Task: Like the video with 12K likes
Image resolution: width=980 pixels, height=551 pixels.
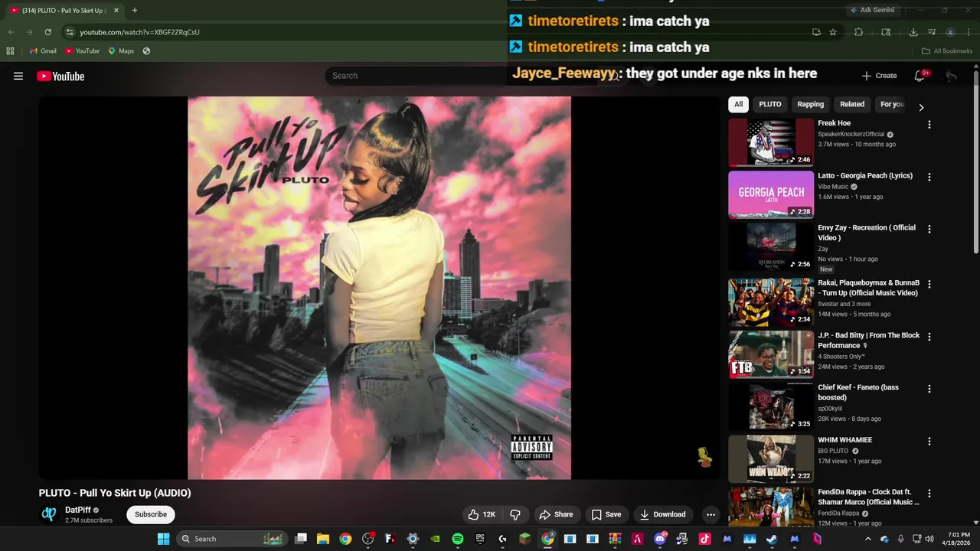Action: pyautogui.click(x=482, y=514)
